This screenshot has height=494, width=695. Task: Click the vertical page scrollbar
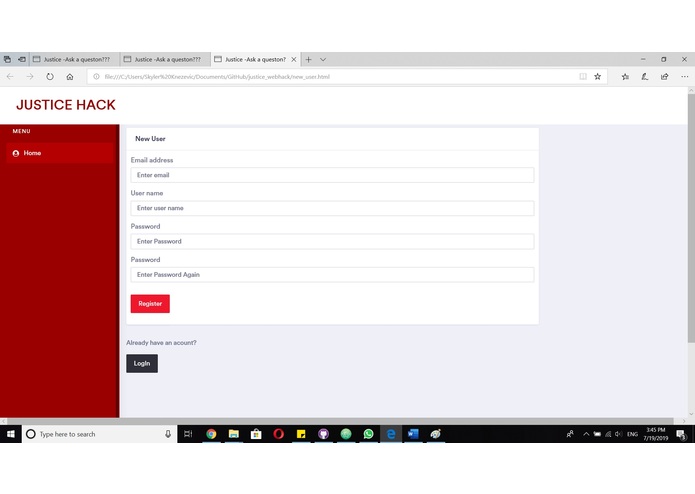pos(691,218)
